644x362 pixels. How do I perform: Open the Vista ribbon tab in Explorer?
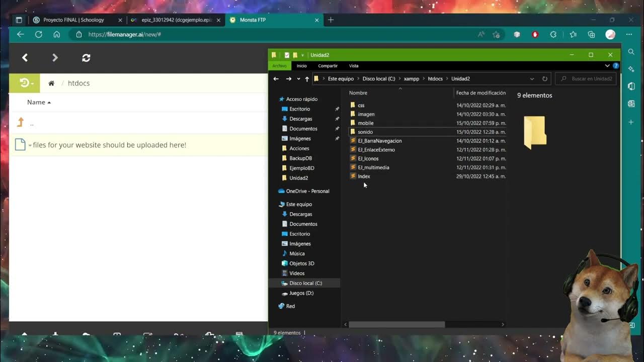pyautogui.click(x=354, y=66)
